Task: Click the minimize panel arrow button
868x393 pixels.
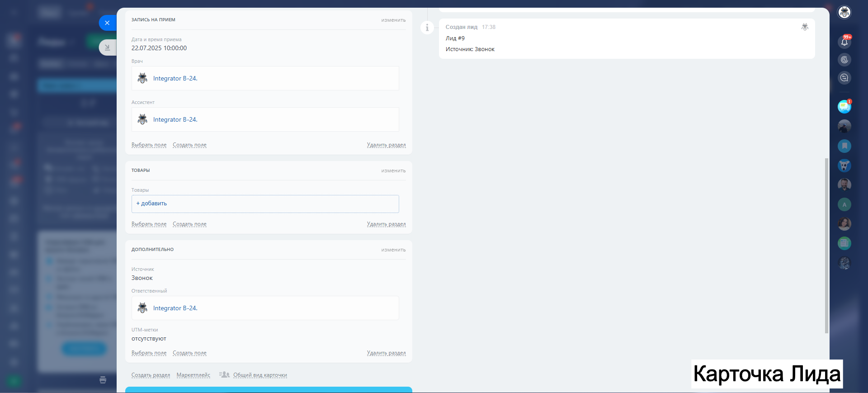Action: tap(107, 47)
